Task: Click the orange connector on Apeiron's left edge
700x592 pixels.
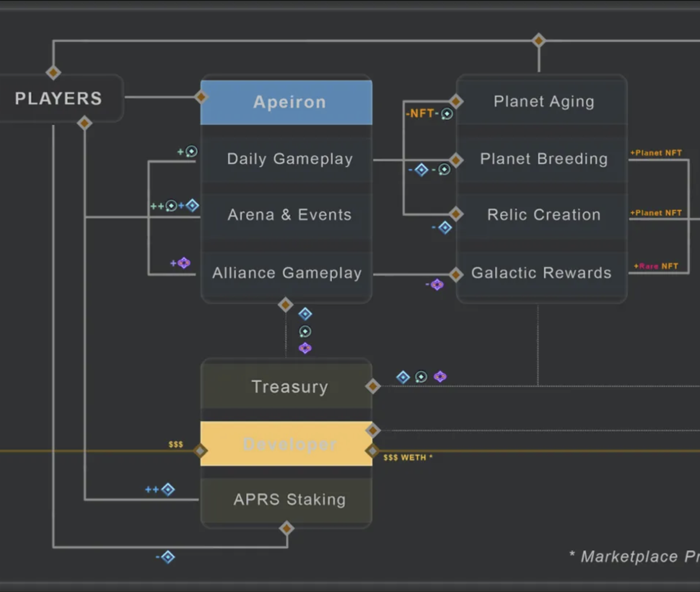Action: coord(201,97)
